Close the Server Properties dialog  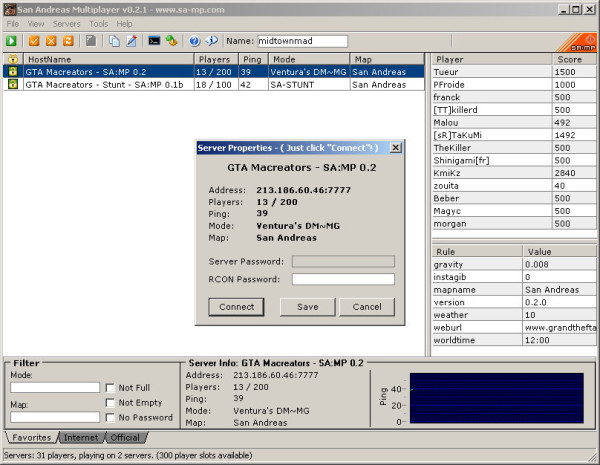tap(396, 148)
